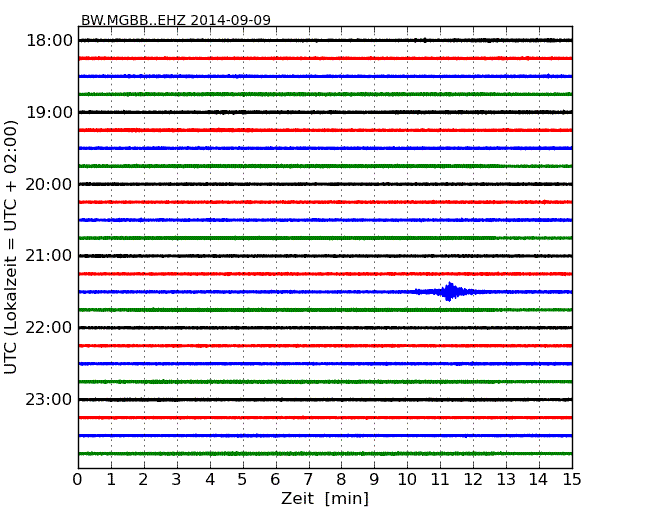Click the 20:00 time label
The width and height of the screenshot is (650, 520).
point(49,184)
